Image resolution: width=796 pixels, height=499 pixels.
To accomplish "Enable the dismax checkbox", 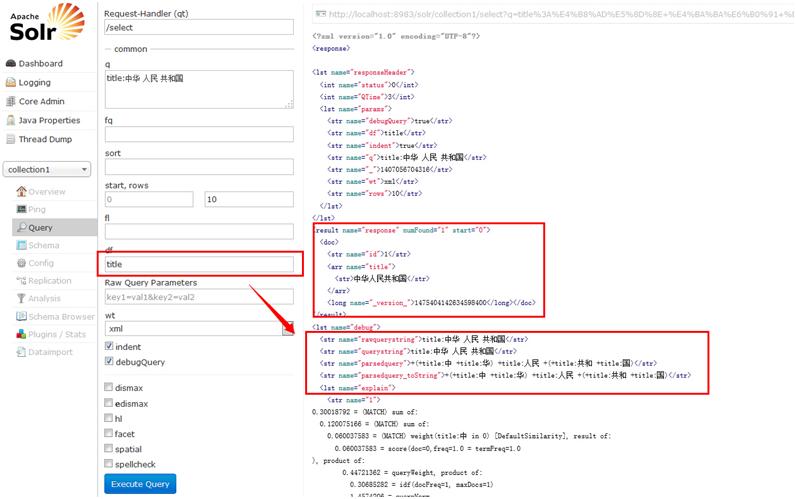I will point(109,387).
